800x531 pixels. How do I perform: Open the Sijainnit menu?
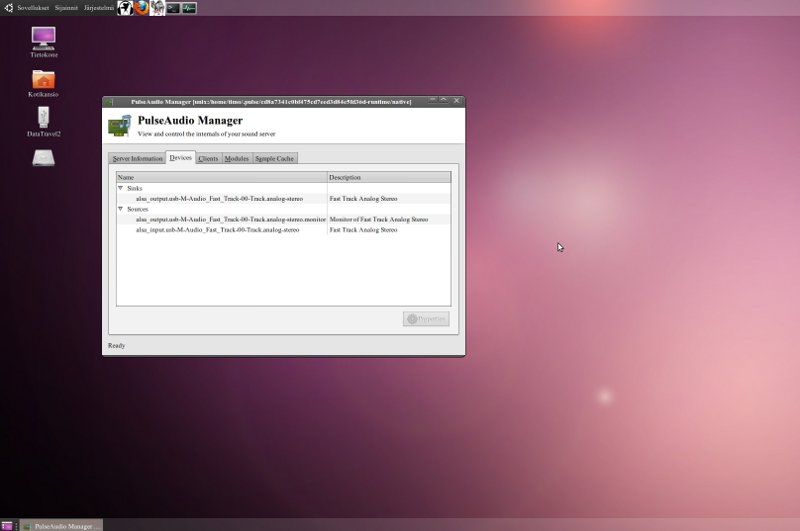pos(66,8)
